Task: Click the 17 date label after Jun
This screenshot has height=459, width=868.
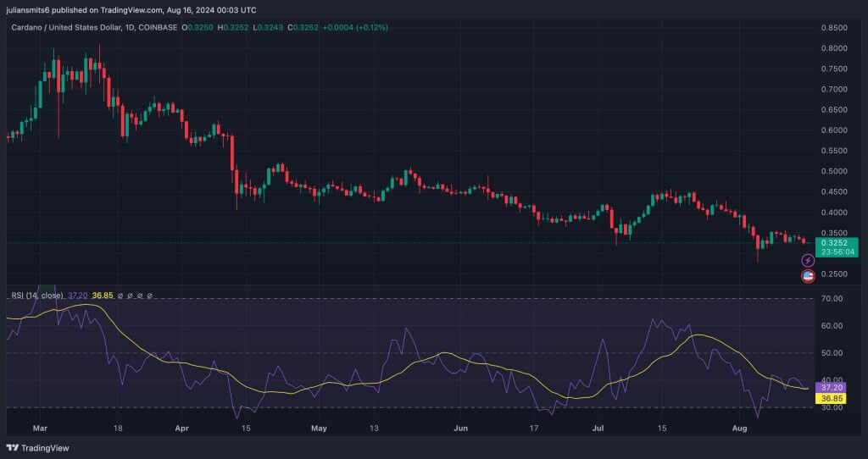Action: [534, 428]
